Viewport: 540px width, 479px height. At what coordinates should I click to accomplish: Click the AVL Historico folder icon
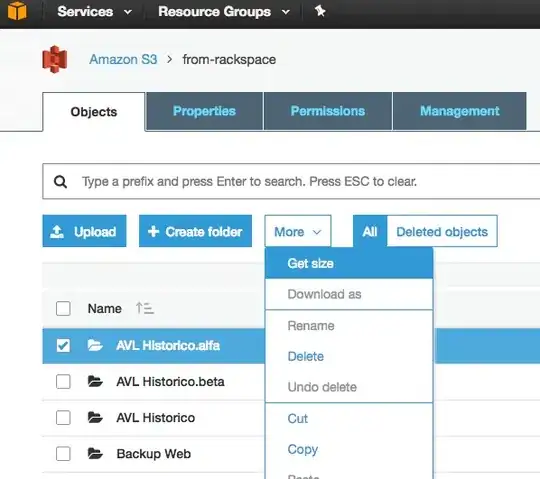(x=95, y=417)
